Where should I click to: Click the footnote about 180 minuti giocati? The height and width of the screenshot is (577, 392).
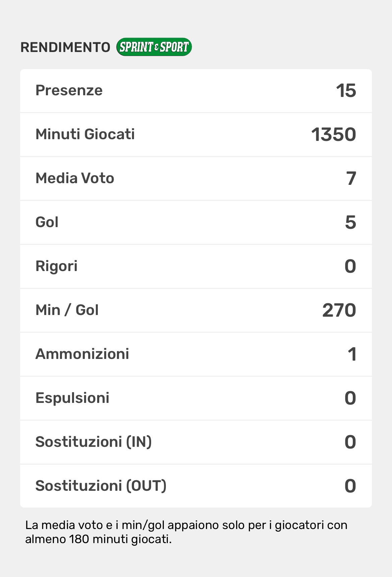[x=186, y=532]
